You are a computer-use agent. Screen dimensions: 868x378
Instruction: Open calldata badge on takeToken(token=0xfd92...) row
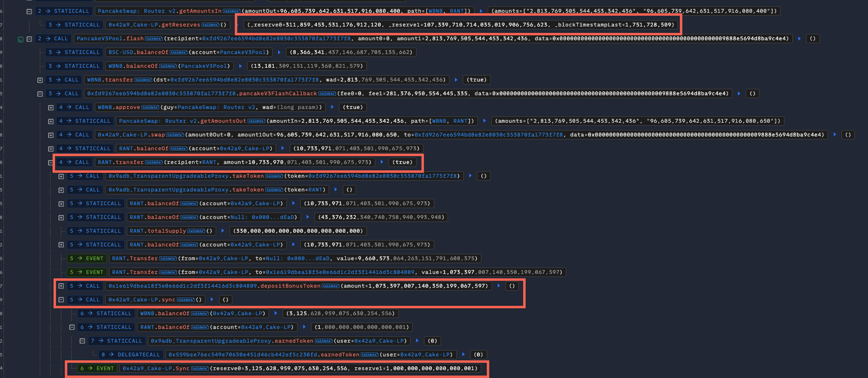274,176
